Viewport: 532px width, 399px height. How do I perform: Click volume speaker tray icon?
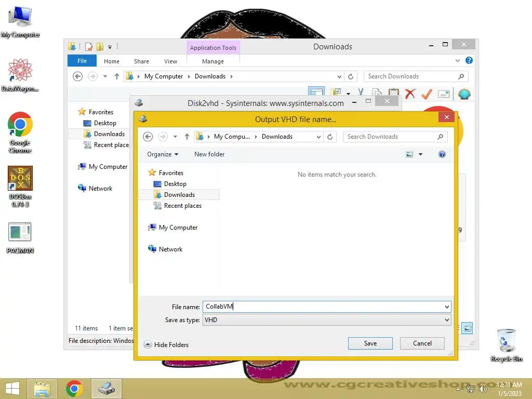click(483, 389)
